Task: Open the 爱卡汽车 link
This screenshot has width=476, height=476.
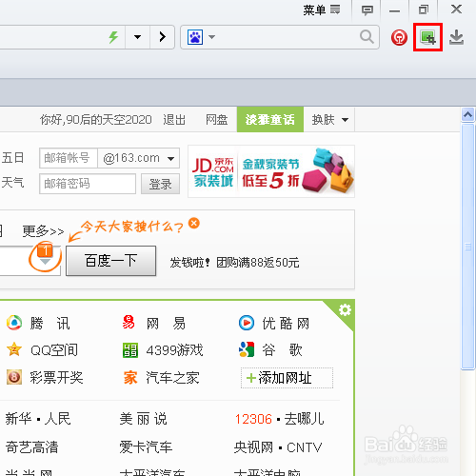Action: tap(146, 447)
